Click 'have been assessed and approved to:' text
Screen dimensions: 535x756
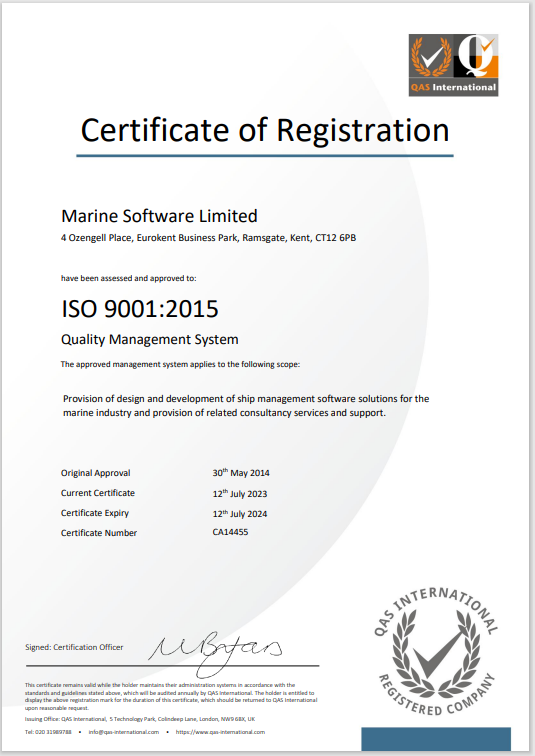(128, 278)
